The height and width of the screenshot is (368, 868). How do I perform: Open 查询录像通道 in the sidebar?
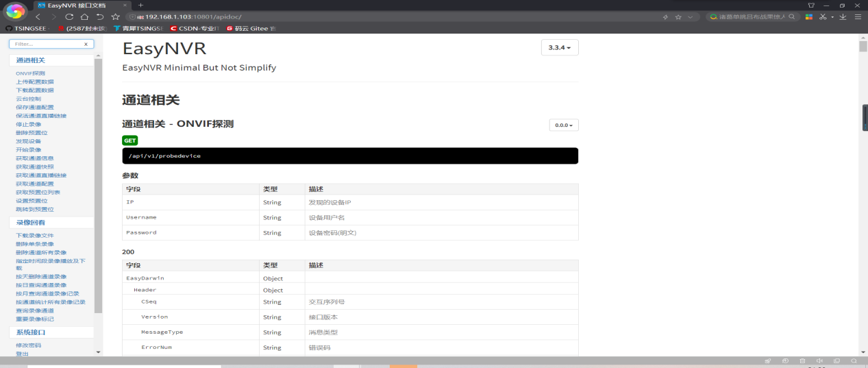coord(34,310)
